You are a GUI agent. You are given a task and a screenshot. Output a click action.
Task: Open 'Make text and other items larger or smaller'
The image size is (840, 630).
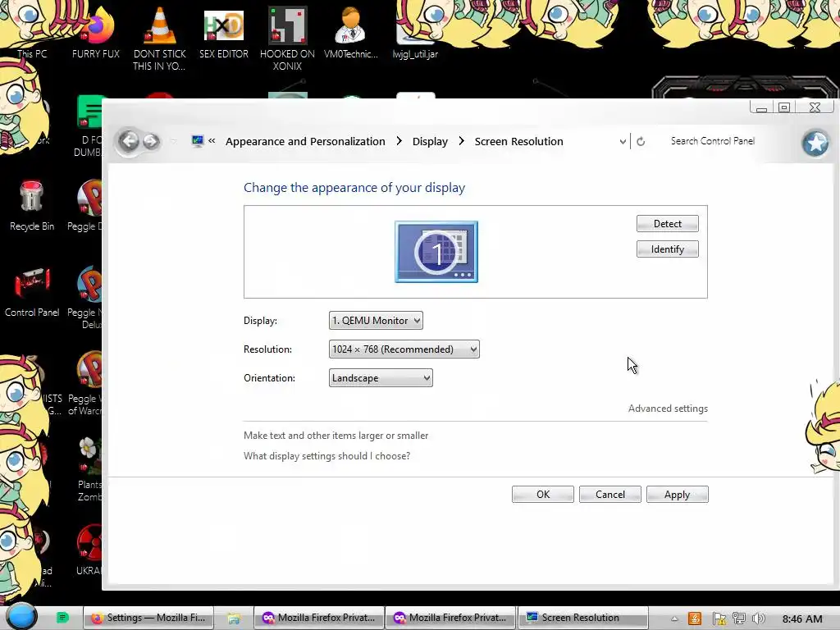336,436
